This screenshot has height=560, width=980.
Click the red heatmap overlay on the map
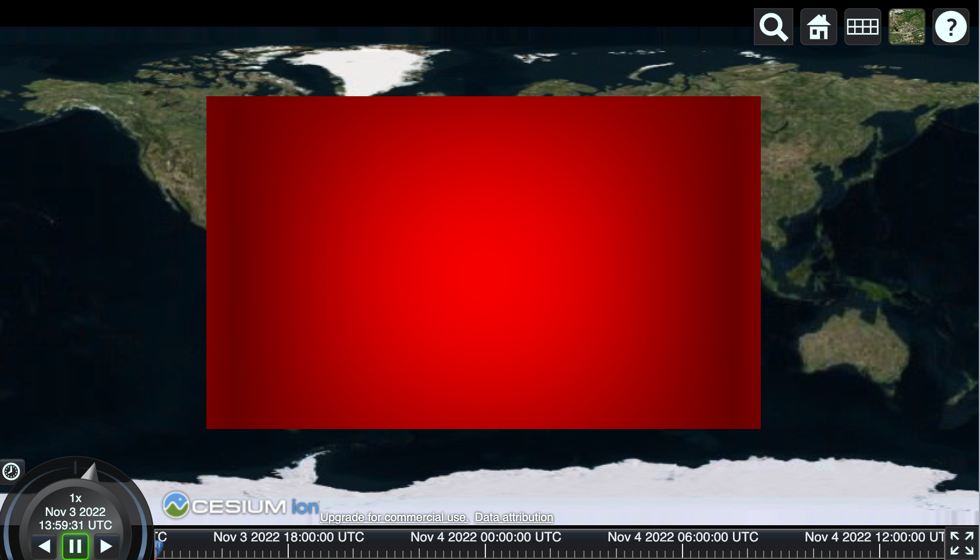click(x=483, y=262)
